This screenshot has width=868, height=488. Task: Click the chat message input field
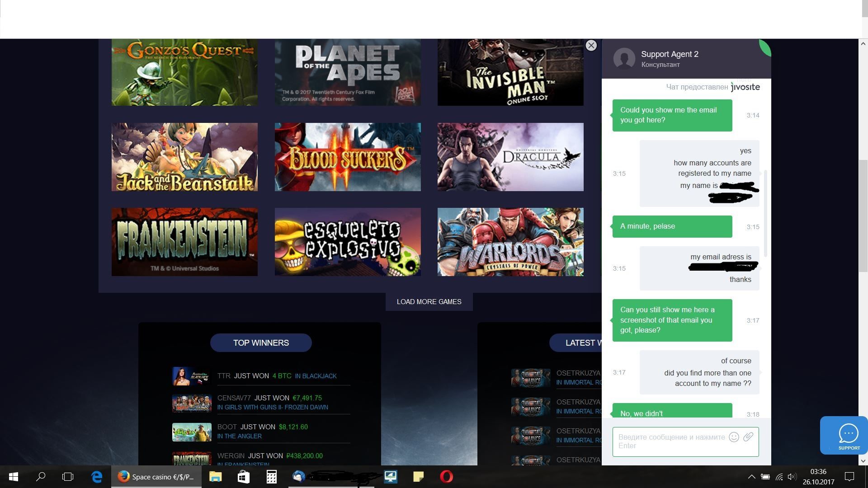click(685, 441)
